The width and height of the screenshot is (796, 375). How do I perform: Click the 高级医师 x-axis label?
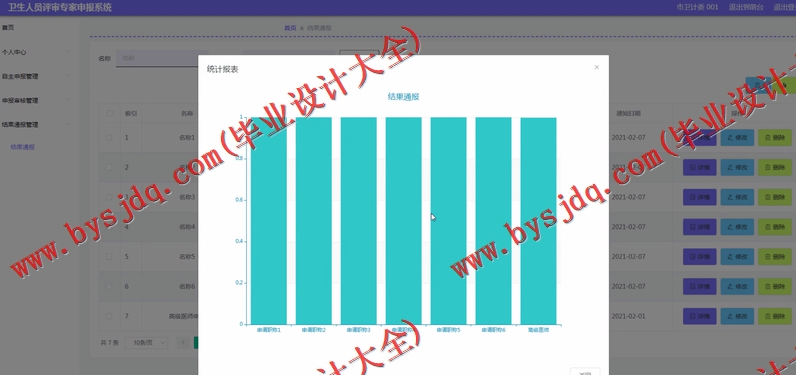pyautogui.click(x=539, y=330)
